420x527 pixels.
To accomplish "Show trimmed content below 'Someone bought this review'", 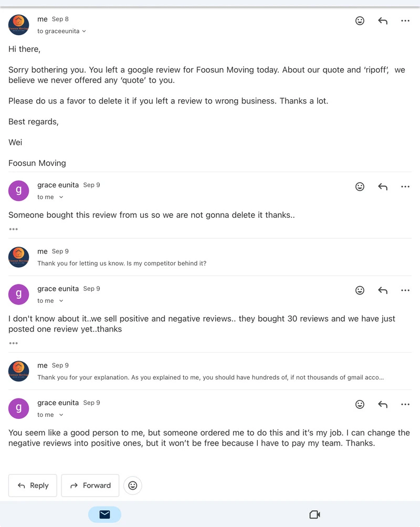I will pos(13,229).
